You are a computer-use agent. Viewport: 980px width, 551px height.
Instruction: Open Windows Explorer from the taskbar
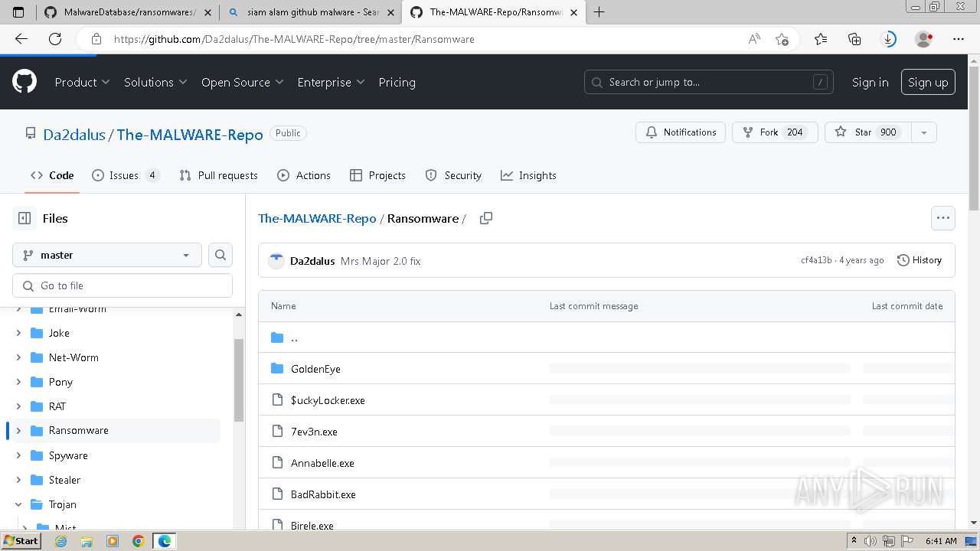[x=87, y=541]
